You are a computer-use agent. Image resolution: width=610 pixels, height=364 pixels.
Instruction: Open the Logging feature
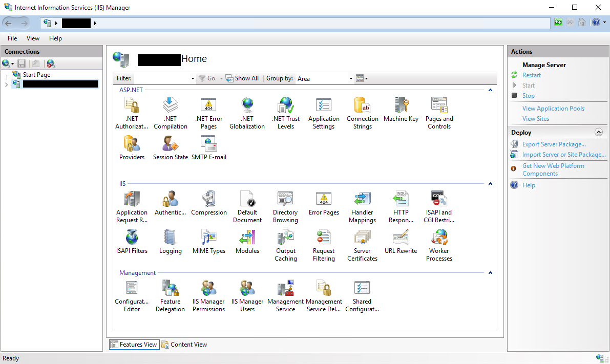click(171, 242)
